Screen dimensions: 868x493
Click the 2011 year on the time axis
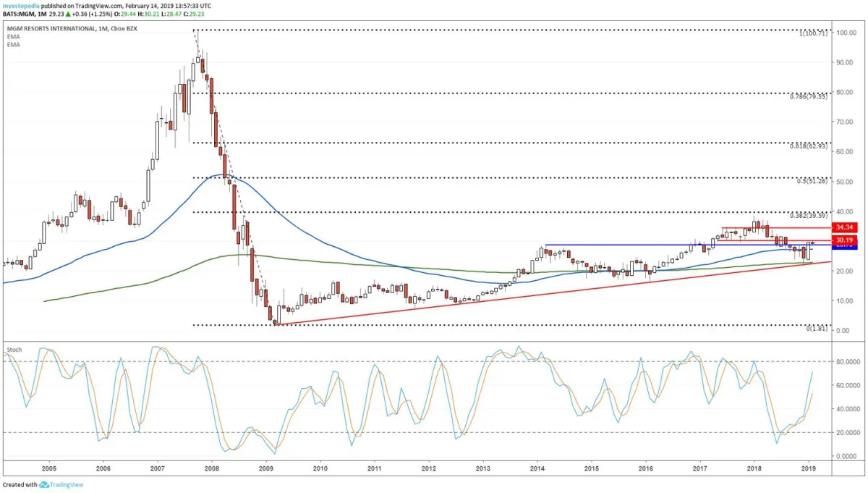coord(375,469)
